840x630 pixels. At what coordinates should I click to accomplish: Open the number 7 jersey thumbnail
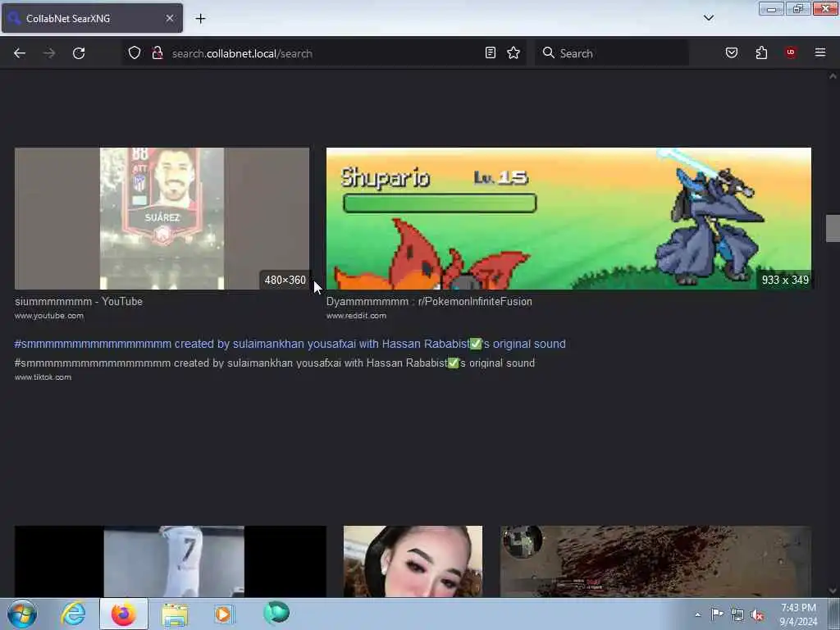point(171,561)
